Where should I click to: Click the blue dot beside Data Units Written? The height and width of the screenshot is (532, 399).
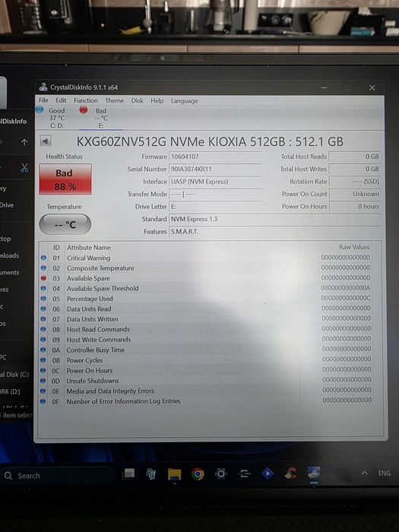point(43,319)
